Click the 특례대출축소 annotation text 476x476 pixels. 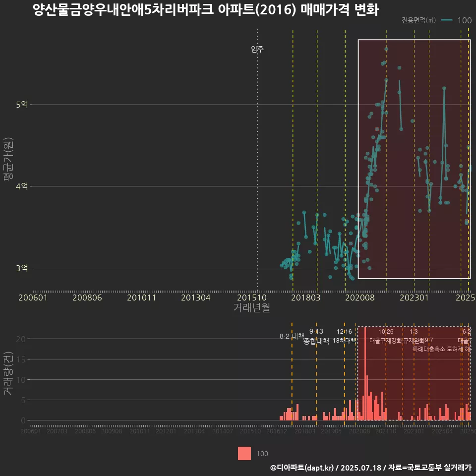(428, 349)
